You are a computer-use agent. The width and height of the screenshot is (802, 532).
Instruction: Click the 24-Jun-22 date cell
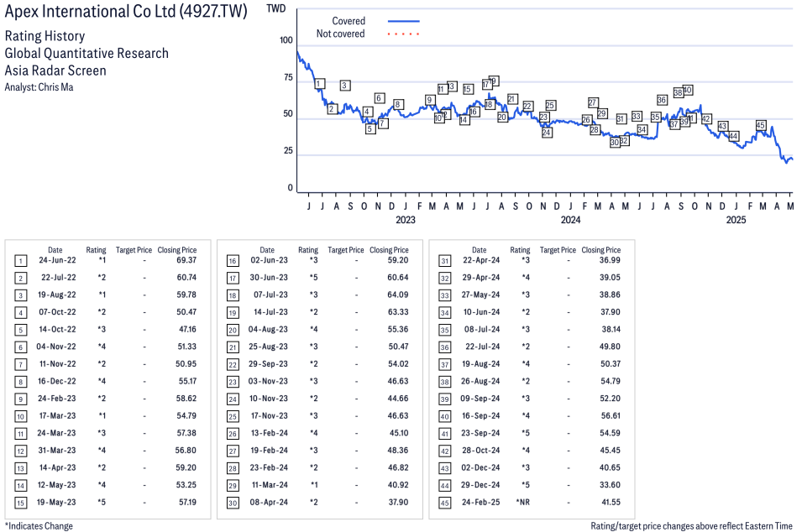(x=57, y=260)
